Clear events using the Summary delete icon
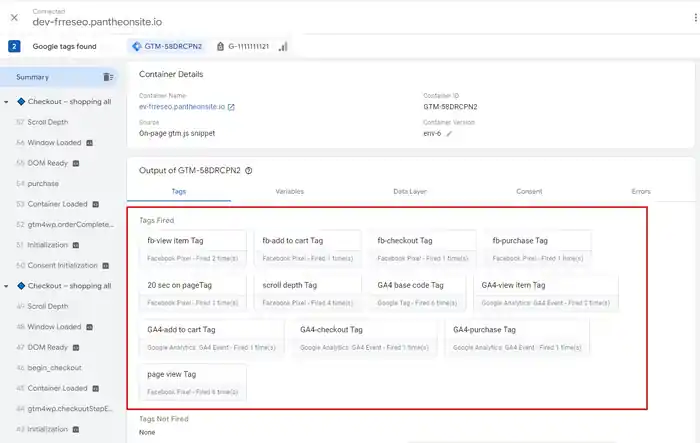The height and width of the screenshot is (443, 700). (108, 77)
